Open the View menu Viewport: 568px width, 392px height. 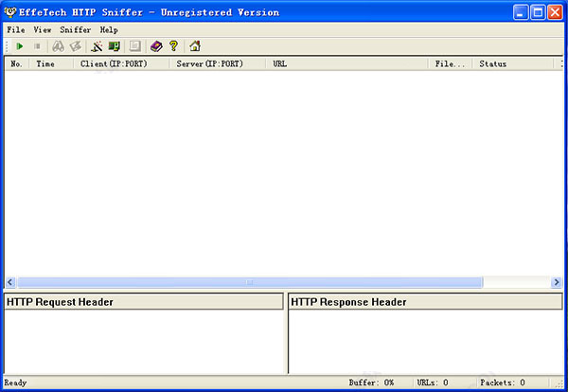click(43, 29)
